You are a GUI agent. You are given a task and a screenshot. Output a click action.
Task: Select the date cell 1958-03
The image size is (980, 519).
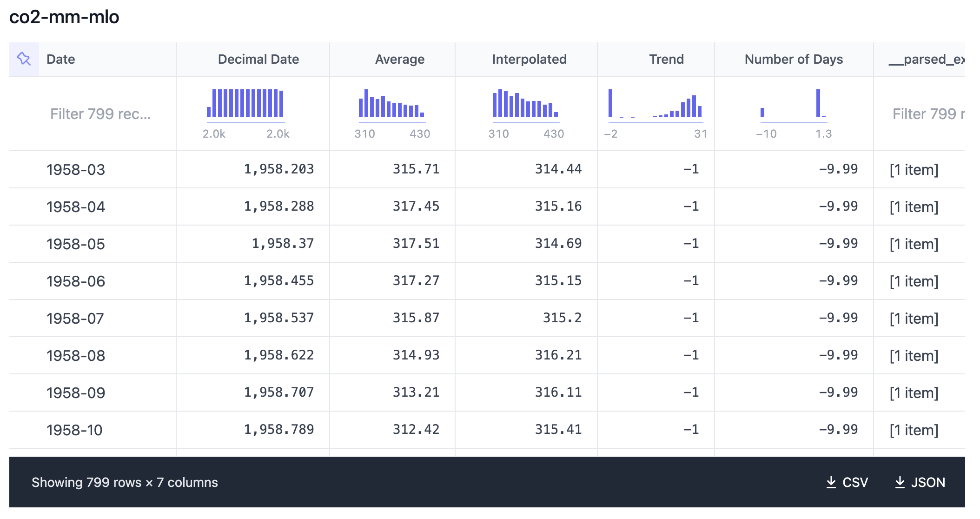click(76, 170)
